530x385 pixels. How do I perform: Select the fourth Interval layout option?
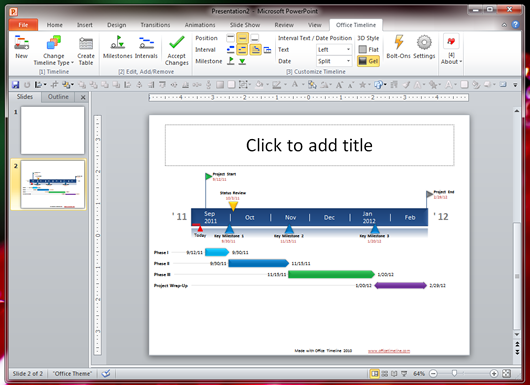coord(267,50)
